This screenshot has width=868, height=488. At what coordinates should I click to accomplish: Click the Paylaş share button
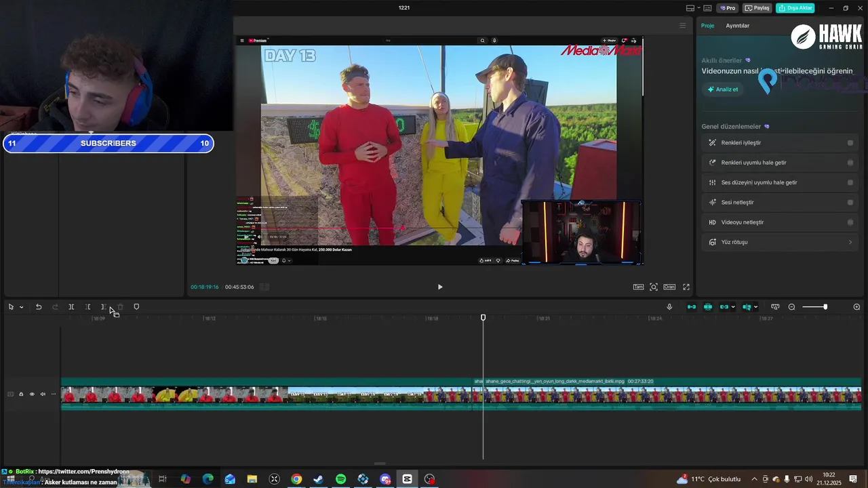[x=757, y=8]
